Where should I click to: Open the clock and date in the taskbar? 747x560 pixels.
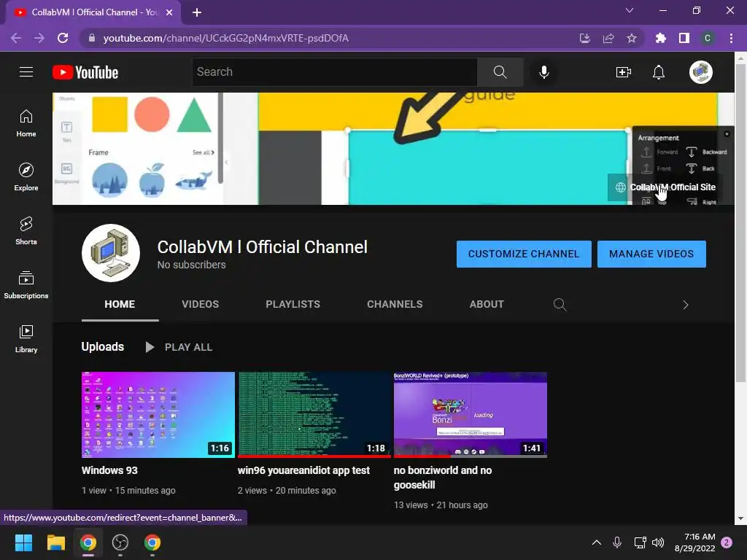(x=694, y=542)
